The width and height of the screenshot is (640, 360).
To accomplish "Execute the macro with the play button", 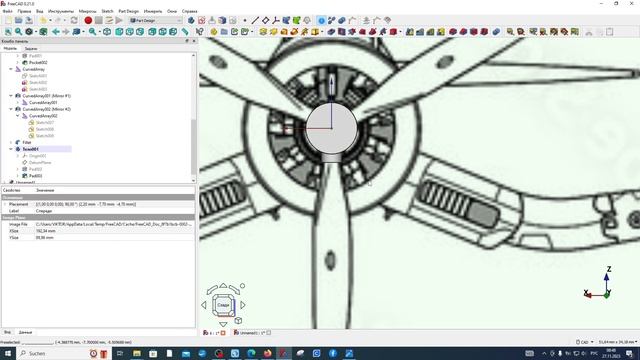I will tap(119, 20).
